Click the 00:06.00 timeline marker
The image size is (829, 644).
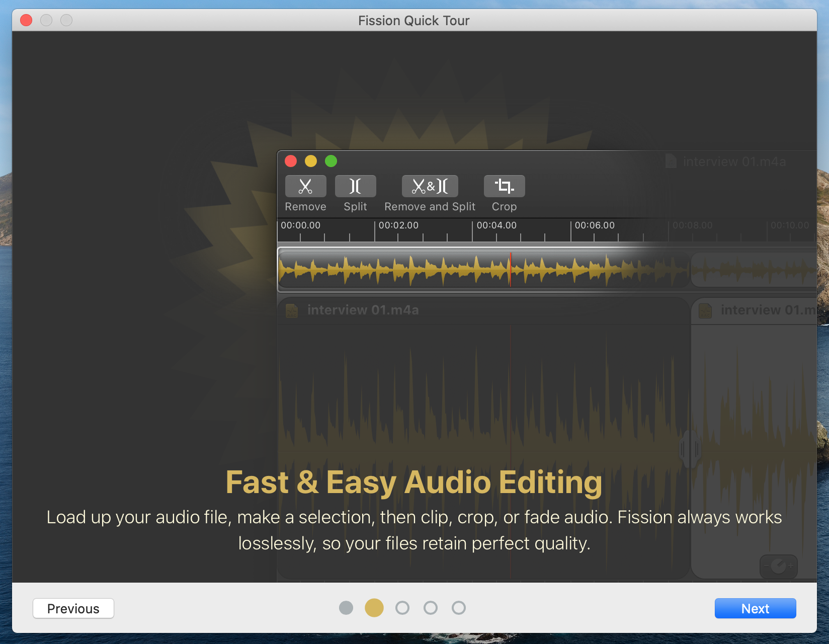click(x=595, y=225)
